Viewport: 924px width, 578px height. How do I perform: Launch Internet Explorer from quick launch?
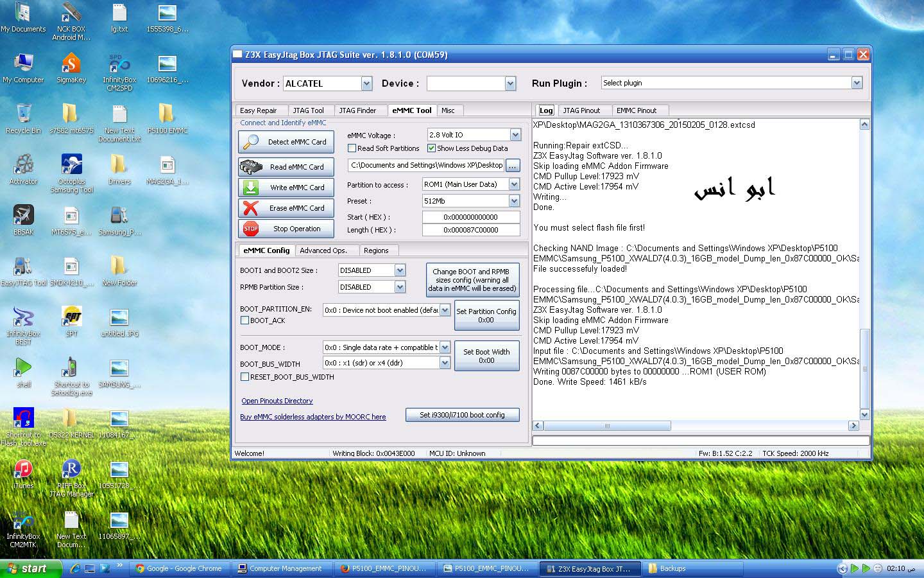pyautogui.click(x=75, y=568)
